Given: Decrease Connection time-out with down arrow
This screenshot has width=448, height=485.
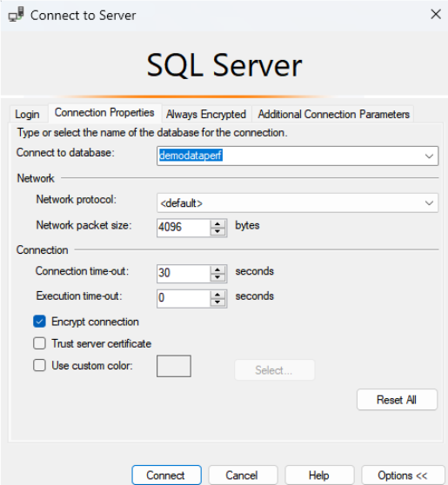Looking at the screenshot, I should click(x=217, y=277).
